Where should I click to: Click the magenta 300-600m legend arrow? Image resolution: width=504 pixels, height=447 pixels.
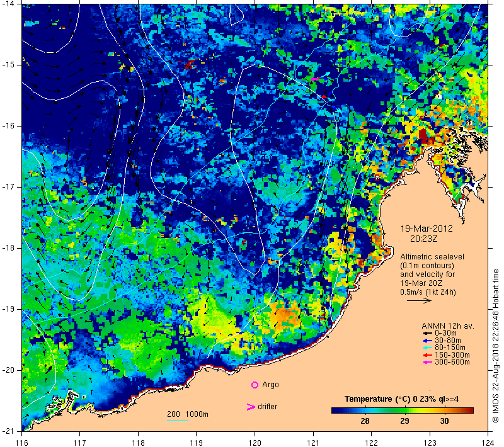428,362
